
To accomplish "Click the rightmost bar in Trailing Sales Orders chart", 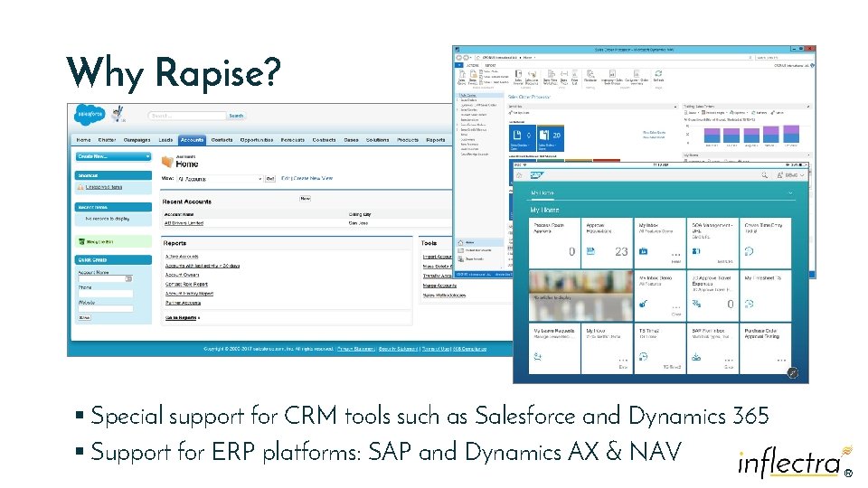I will 791,135.
